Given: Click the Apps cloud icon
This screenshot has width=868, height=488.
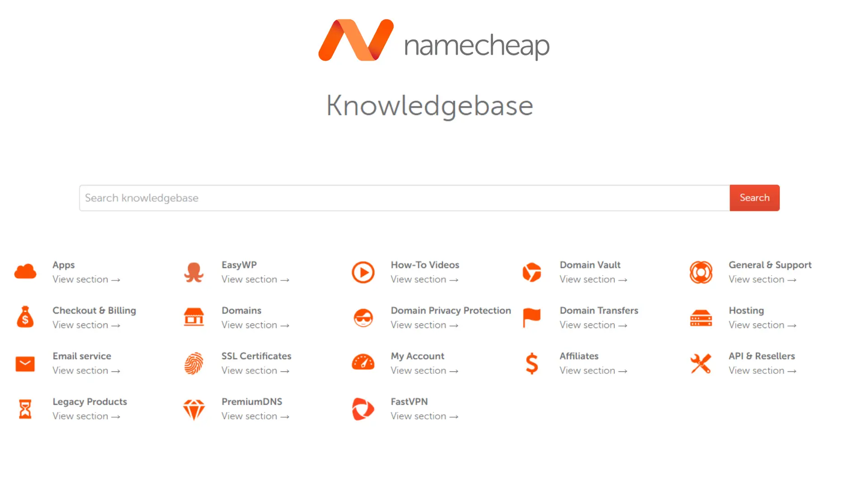Looking at the screenshot, I should 25,272.
